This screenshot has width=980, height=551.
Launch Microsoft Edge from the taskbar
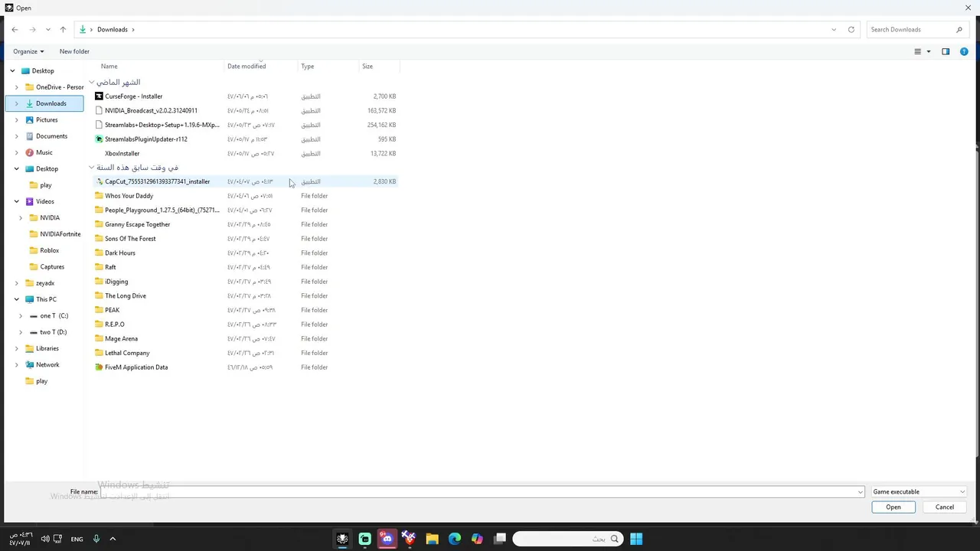[x=455, y=539]
